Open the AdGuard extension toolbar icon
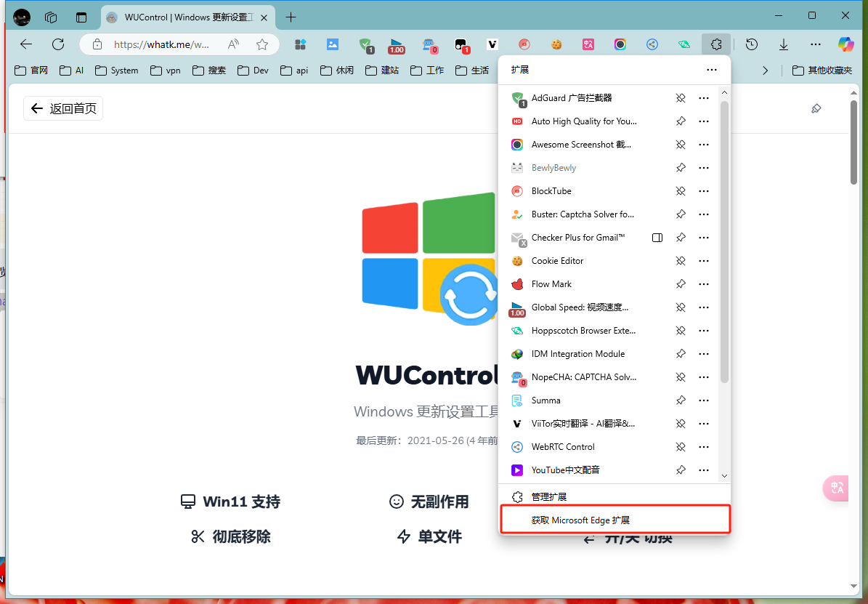This screenshot has width=868, height=604. (366, 45)
